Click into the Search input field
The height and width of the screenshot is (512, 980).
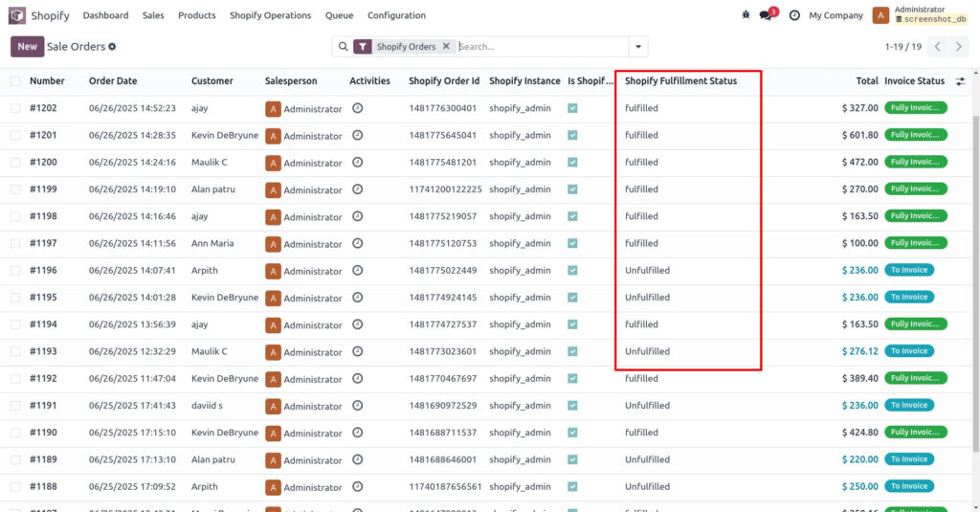[x=541, y=46]
